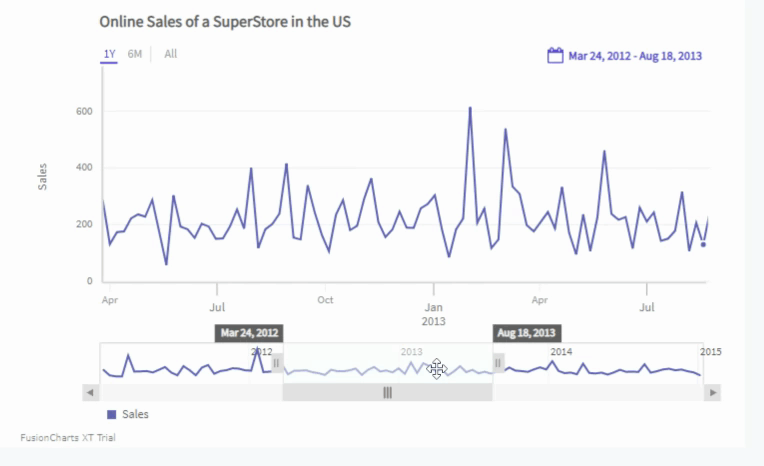Click the right range selection handle
This screenshot has height=466, width=764.
pos(498,362)
